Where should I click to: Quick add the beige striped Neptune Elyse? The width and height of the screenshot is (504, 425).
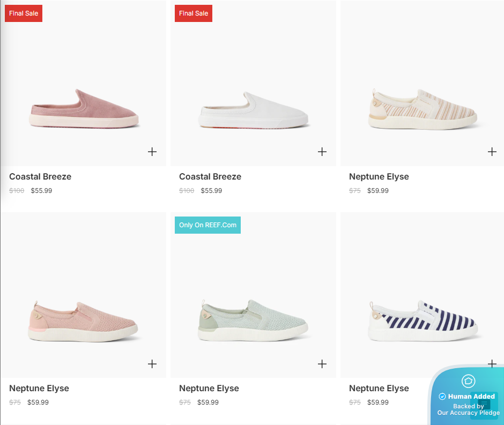(492, 152)
